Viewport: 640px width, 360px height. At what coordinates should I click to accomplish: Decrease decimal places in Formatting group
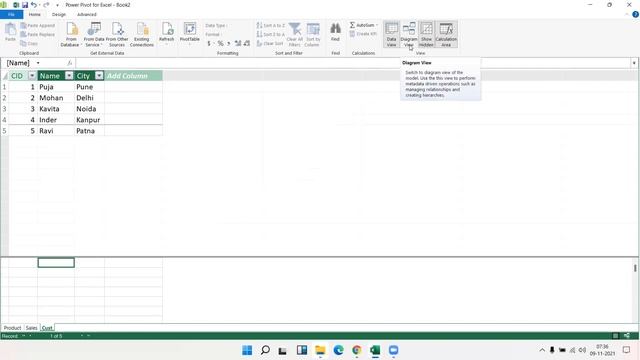coord(247,43)
